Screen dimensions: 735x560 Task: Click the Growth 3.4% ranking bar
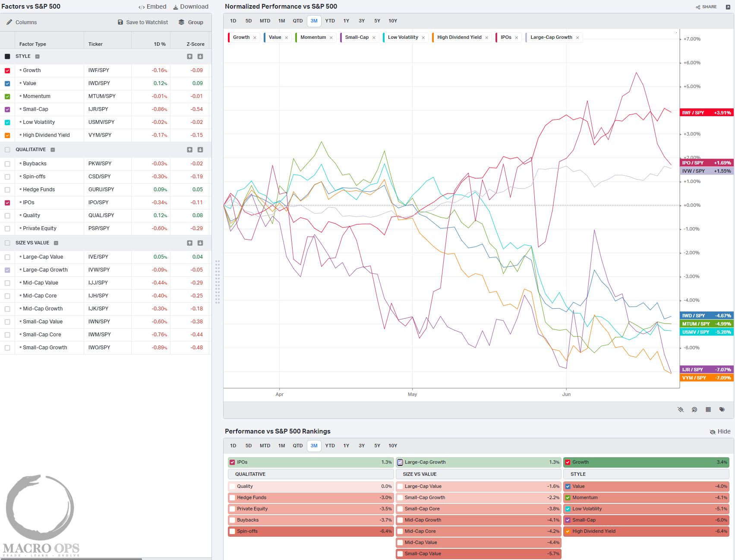tap(646, 462)
